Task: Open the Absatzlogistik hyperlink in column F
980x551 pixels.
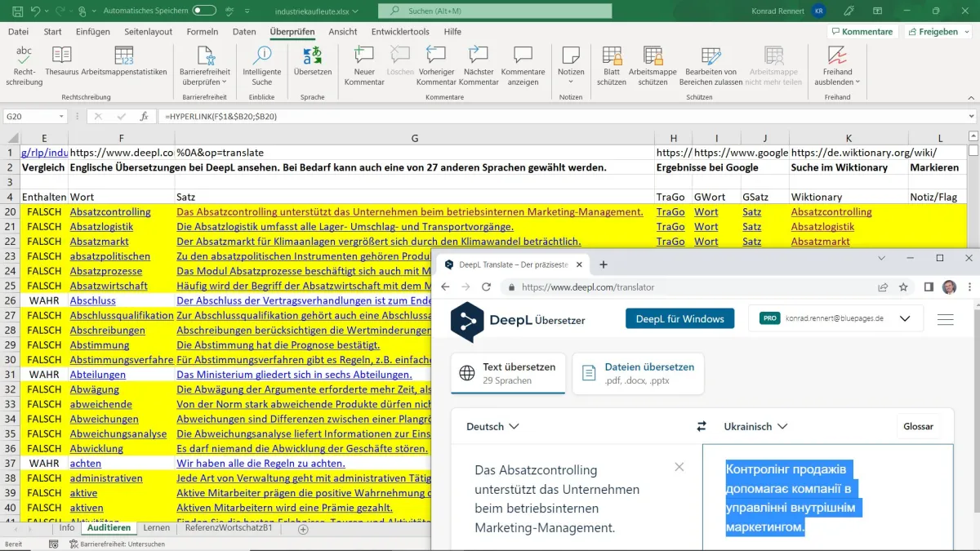Action: [x=102, y=227]
